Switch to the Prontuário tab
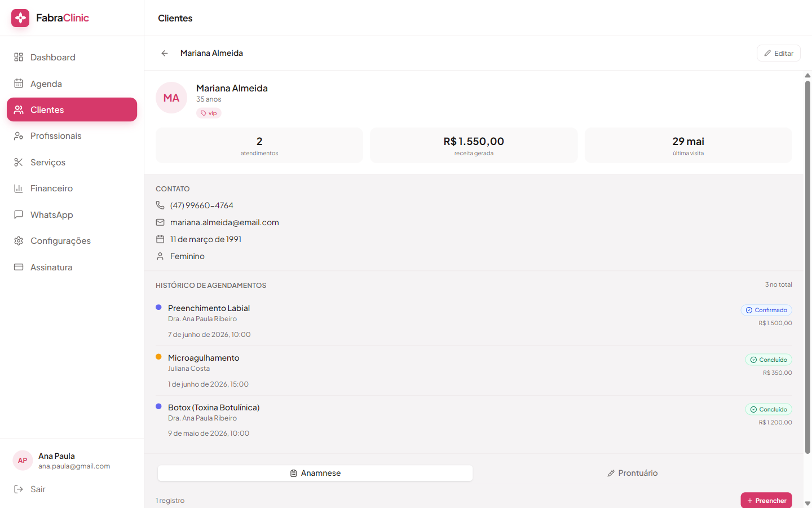812x508 pixels. (632, 473)
